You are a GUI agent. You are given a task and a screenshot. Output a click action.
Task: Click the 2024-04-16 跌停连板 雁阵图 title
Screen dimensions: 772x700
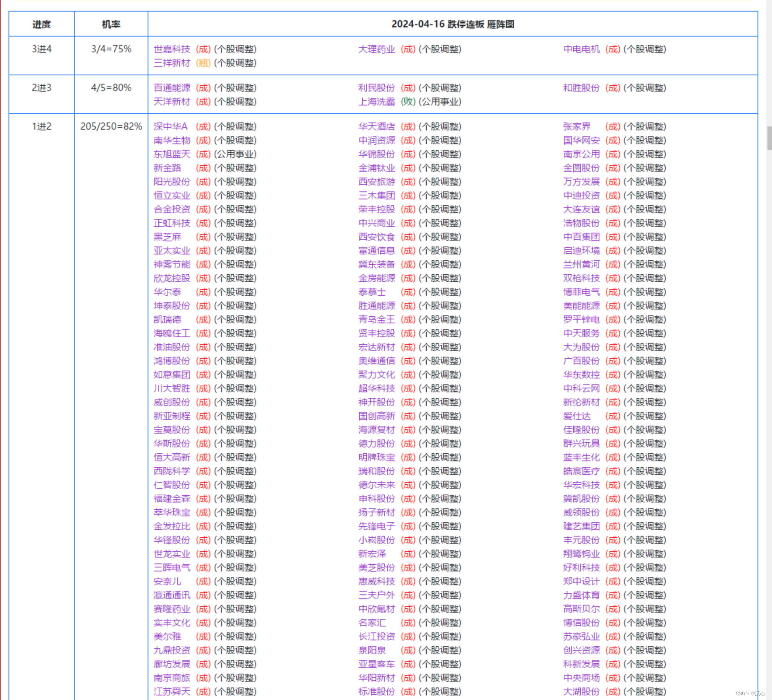click(453, 24)
